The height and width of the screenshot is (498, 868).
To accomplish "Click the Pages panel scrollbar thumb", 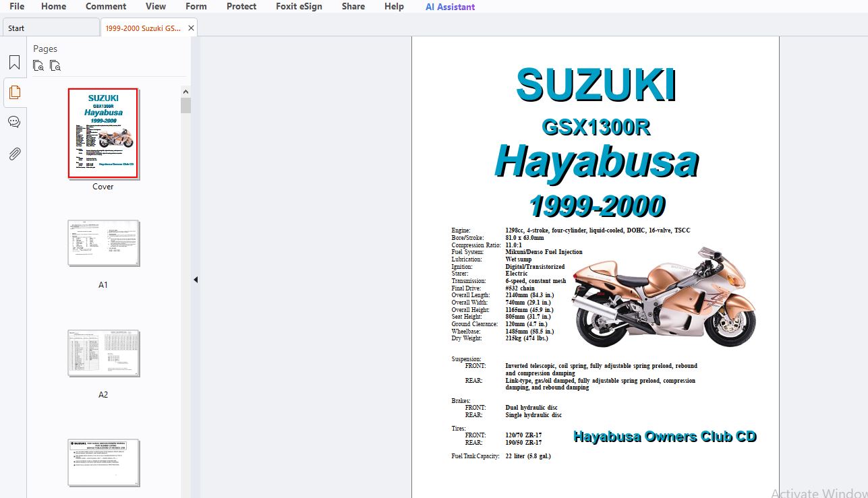I will coord(185,105).
